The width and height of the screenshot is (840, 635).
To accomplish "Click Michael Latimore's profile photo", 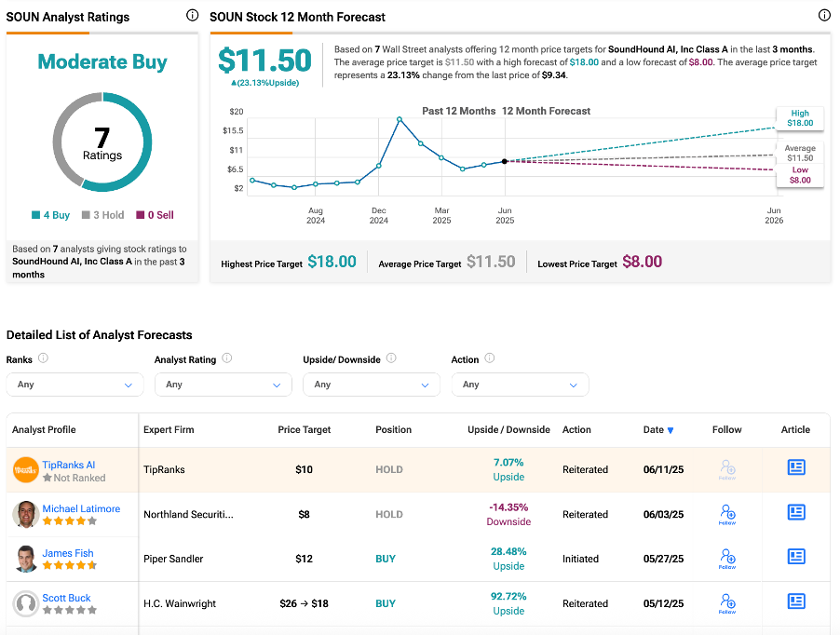I will (26, 515).
